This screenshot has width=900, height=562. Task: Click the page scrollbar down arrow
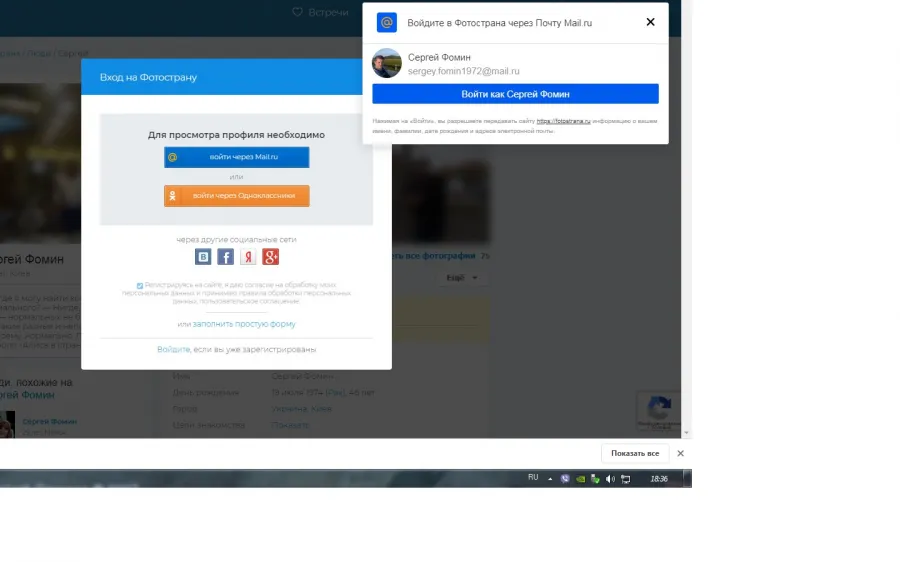click(686, 433)
